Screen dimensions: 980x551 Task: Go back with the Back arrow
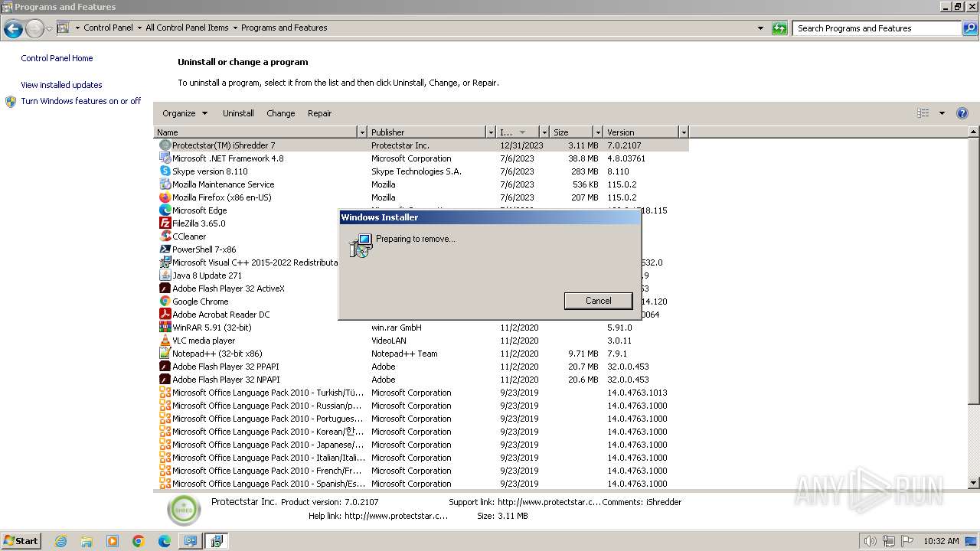pos(13,29)
